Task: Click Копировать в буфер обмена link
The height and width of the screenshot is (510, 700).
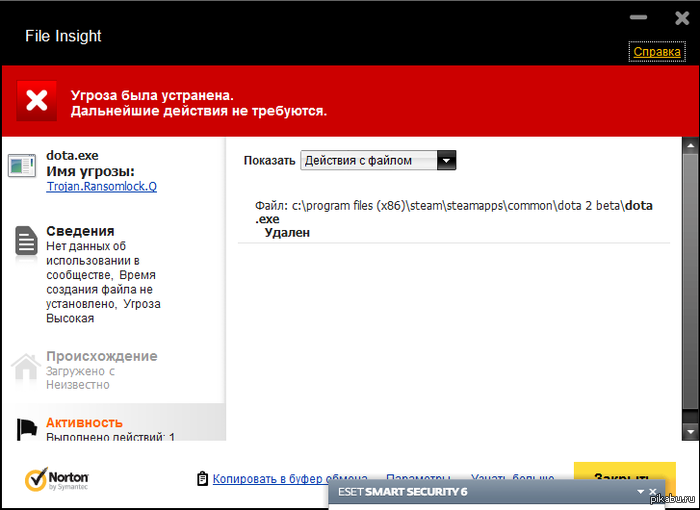Action: click(290, 479)
